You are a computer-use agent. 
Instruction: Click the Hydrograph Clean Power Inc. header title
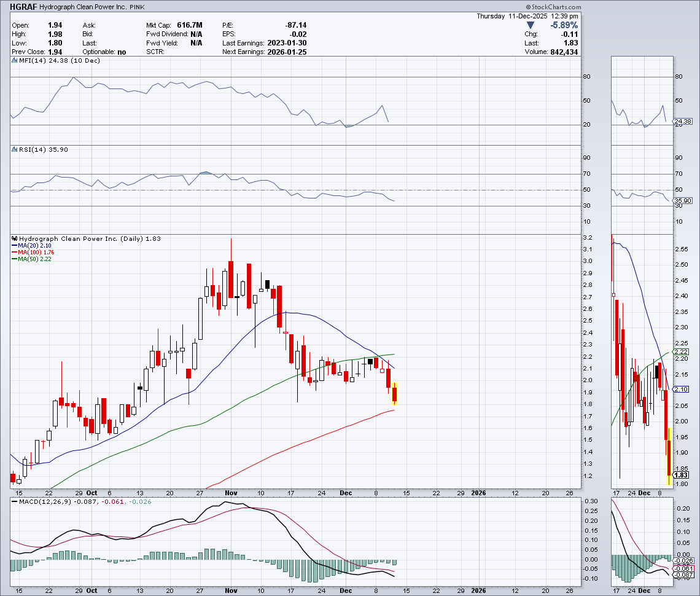[83, 7]
